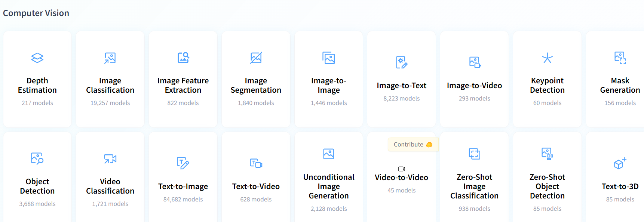Click the '293 models' count
Screen dimensions: 644x222
[474, 98]
